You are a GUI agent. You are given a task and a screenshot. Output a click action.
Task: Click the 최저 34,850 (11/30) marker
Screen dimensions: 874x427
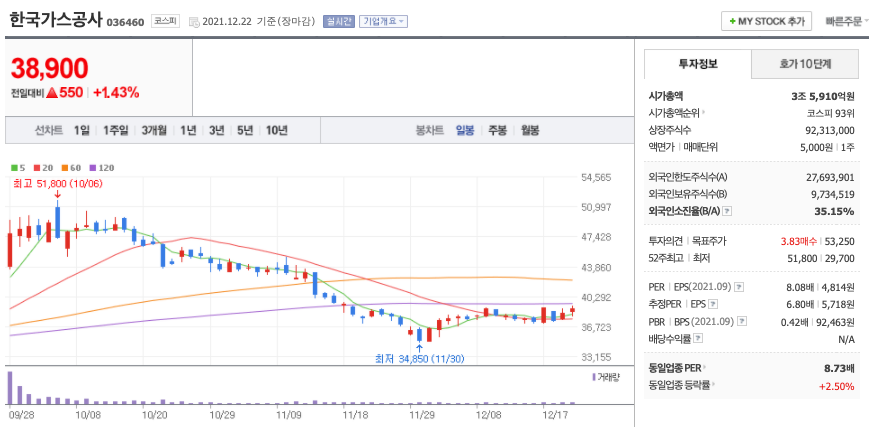click(x=419, y=359)
